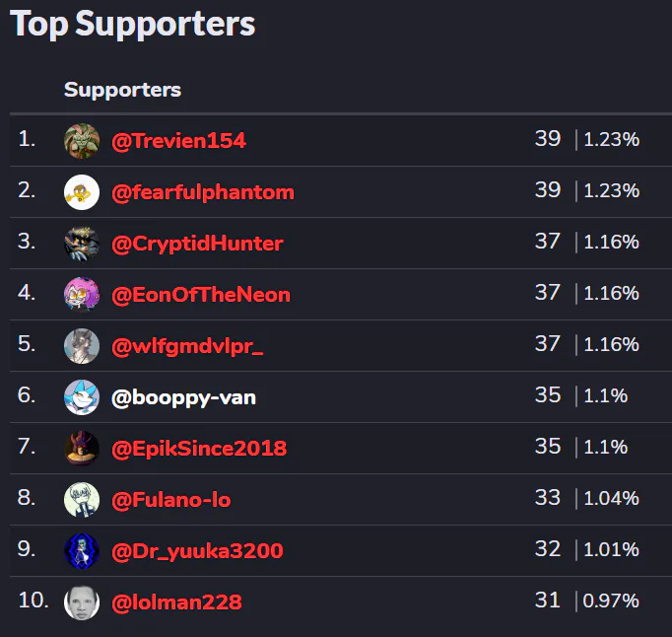
Task: Open booppy-van's avatar picture
Action: pos(82,397)
